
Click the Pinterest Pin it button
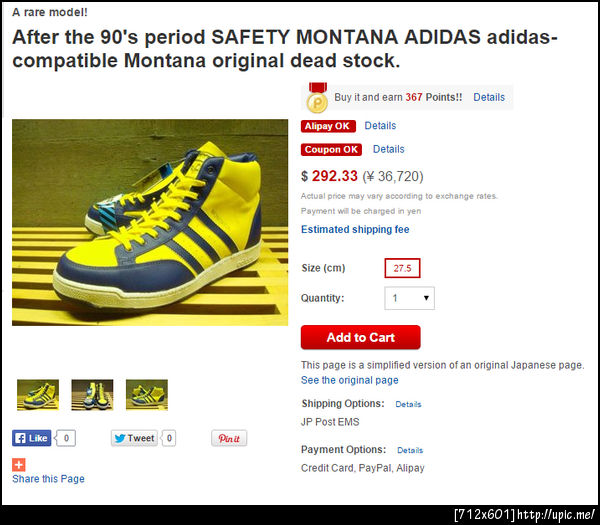[229, 438]
